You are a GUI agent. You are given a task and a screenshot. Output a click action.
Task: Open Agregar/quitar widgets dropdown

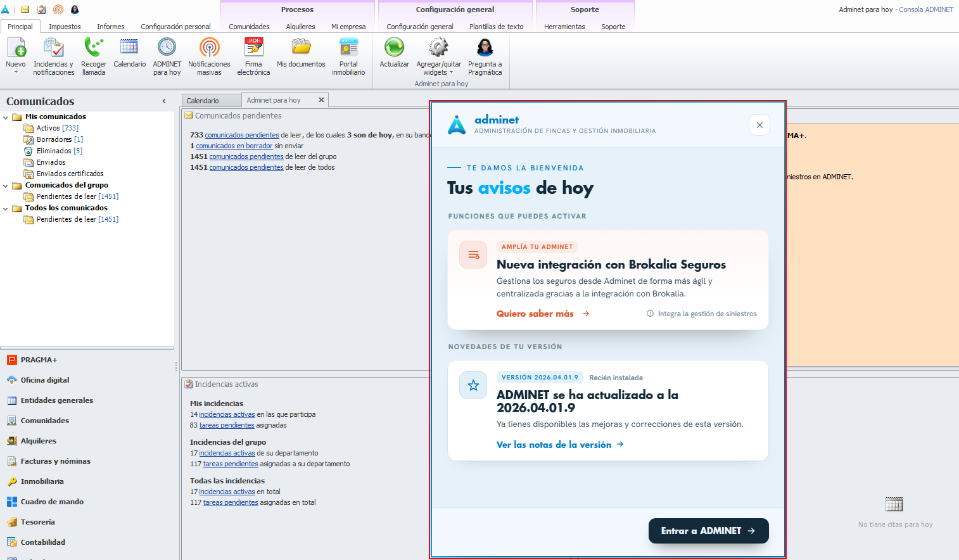coord(438,56)
